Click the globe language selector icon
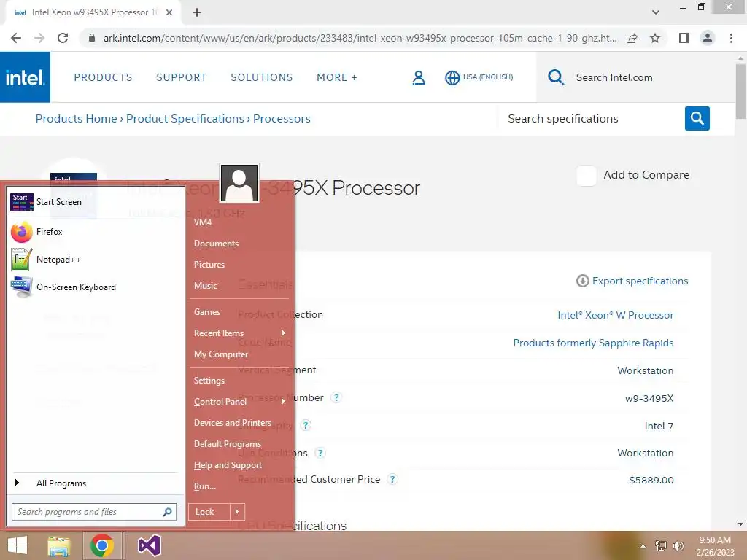Image resolution: width=747 pixels, height=560 pixels. point(452,77)
